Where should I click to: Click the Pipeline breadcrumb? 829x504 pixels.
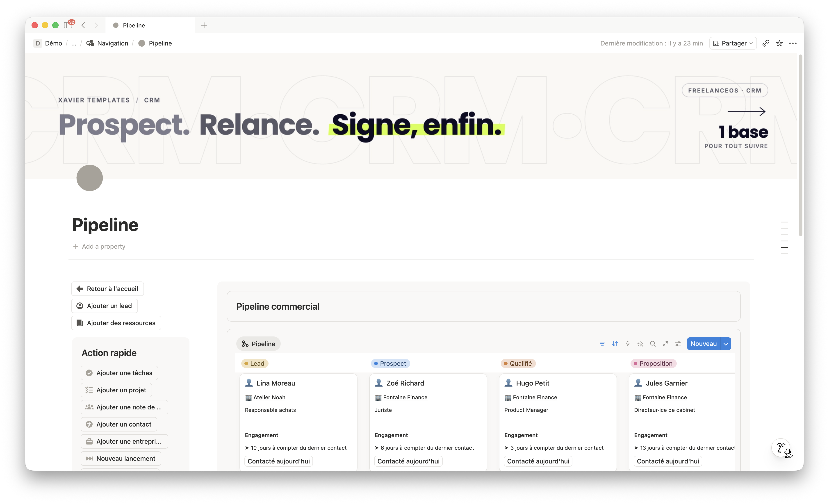click(155, 43)
